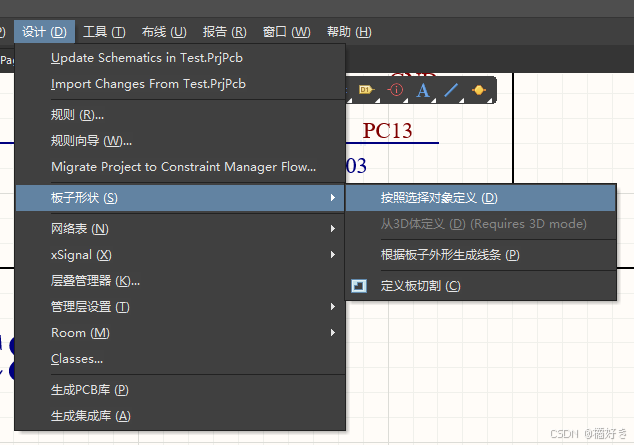Click the PC13 net label
The height and width of the screenshot is (445, 634).
coord(387,131)
